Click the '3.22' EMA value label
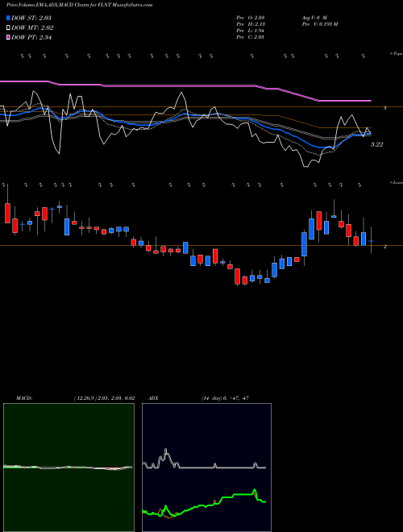Image resolution: width=403 pixels, height=532 pixels. tap(376, 144)
